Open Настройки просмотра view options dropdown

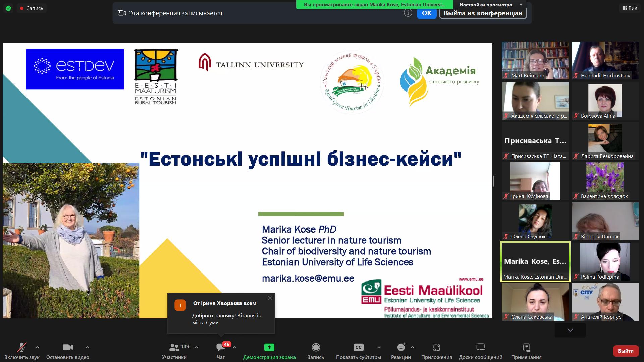[490, 5]
